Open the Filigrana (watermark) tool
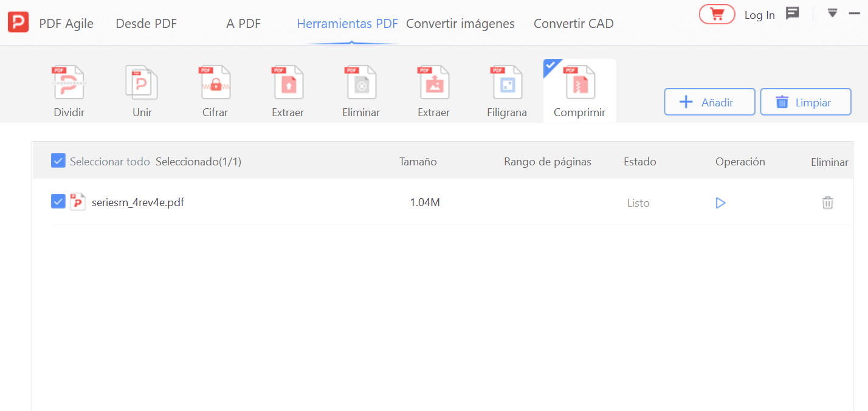This screenshot has height=411, width=868. pos(506,90)
